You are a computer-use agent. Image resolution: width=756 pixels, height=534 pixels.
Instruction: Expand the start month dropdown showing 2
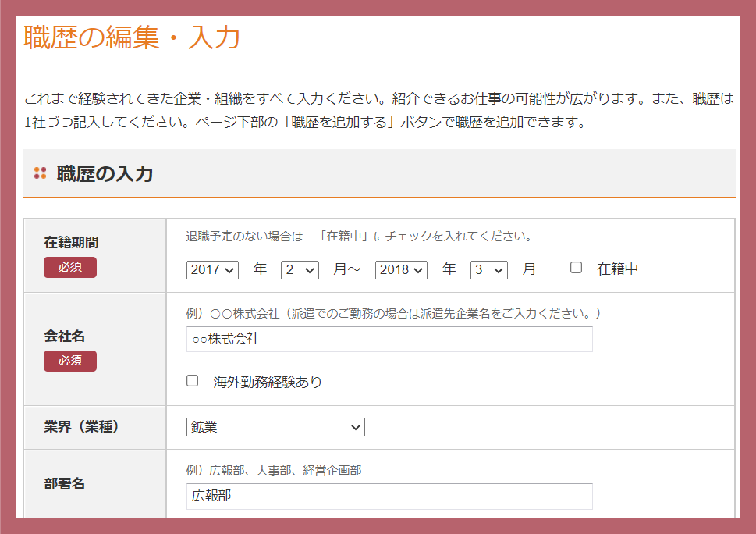pyautogui.click(x=300, y=269)
